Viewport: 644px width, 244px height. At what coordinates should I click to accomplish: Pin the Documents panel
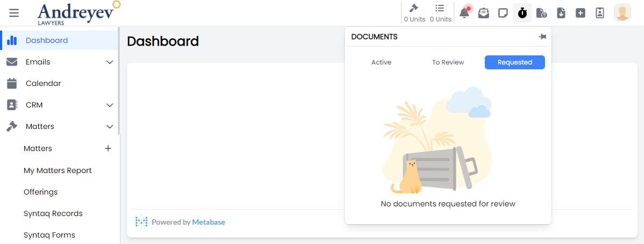pos(542,37)
